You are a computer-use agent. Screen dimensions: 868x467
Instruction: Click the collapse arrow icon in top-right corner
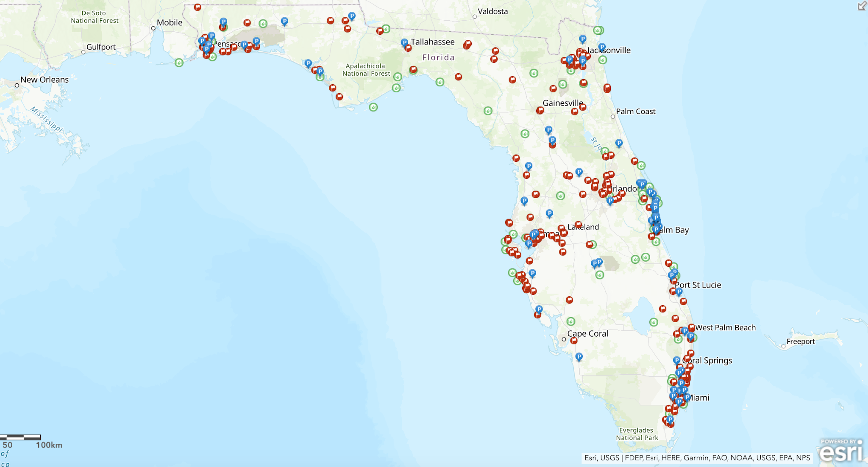click(862, 6)
